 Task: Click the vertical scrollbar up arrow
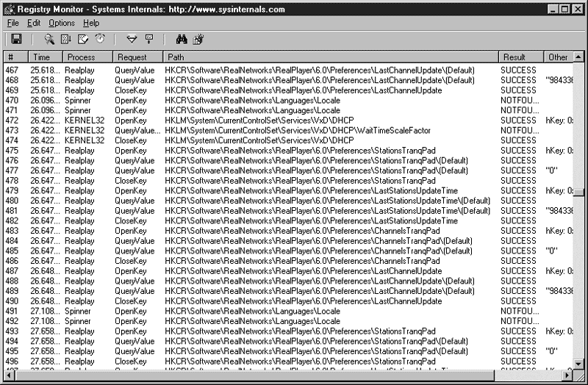(579, 57)
